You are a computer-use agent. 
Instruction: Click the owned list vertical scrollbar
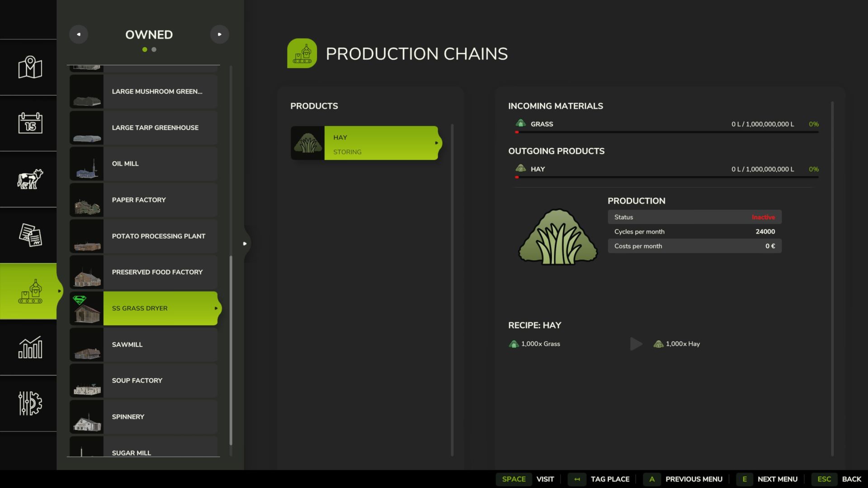click(231, 350)
